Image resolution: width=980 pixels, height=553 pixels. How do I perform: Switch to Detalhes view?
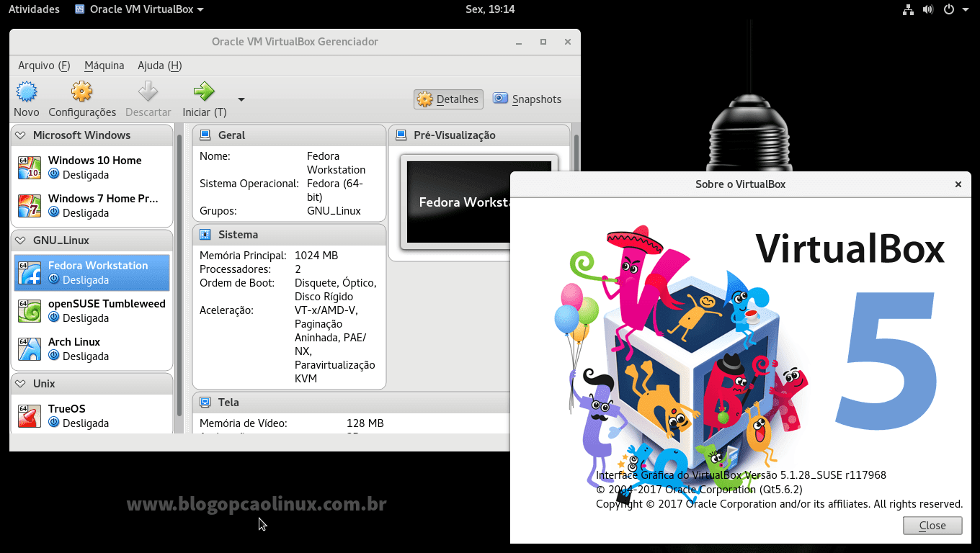click(448, 99)
